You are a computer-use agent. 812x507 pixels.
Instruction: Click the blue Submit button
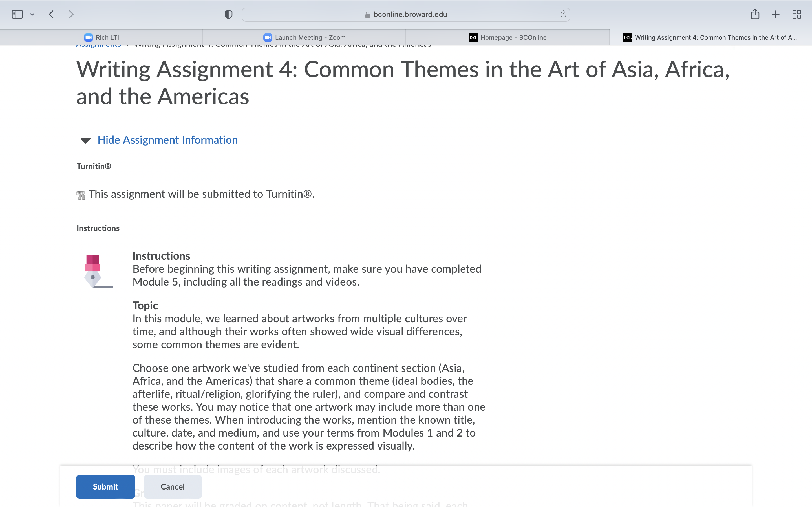coord(106,486)
